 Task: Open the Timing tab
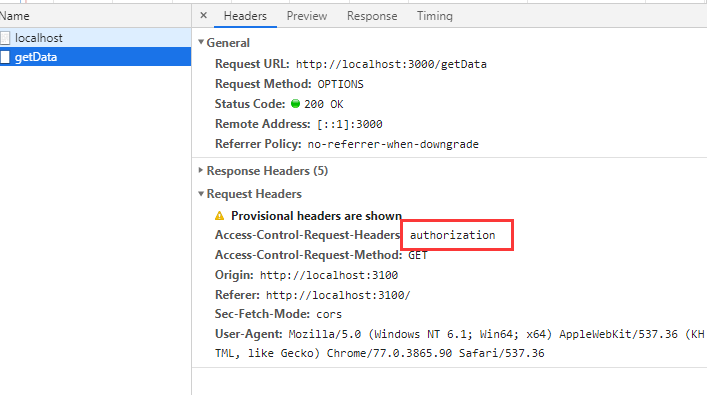point(435,16)
